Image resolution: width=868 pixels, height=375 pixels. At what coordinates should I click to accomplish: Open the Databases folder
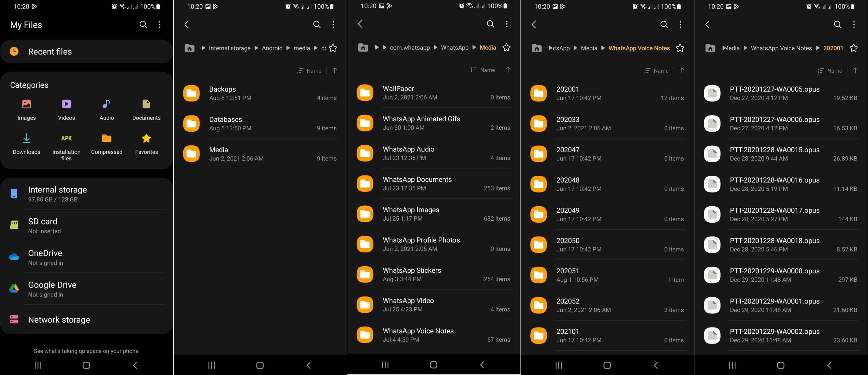coord(260,124)
